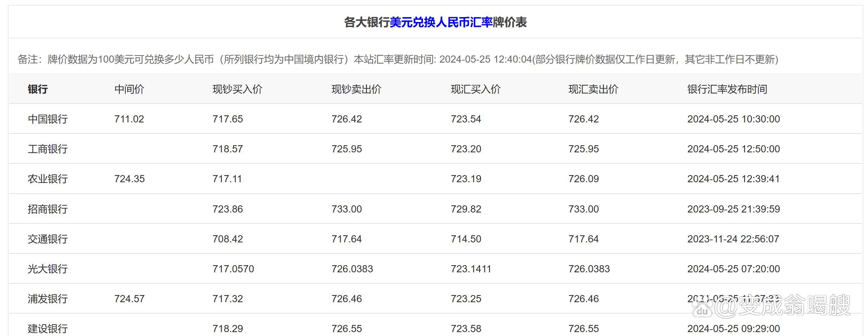Click the 现汇卖出价 column header
Screen dimensions: 868x336
point(593,89)
